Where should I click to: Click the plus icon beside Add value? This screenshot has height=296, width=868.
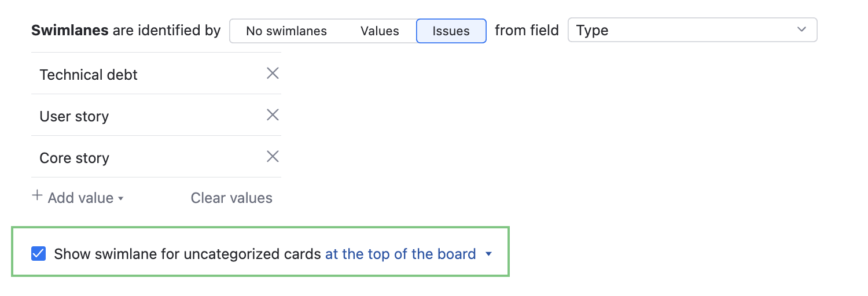click(x=37, y=196)
